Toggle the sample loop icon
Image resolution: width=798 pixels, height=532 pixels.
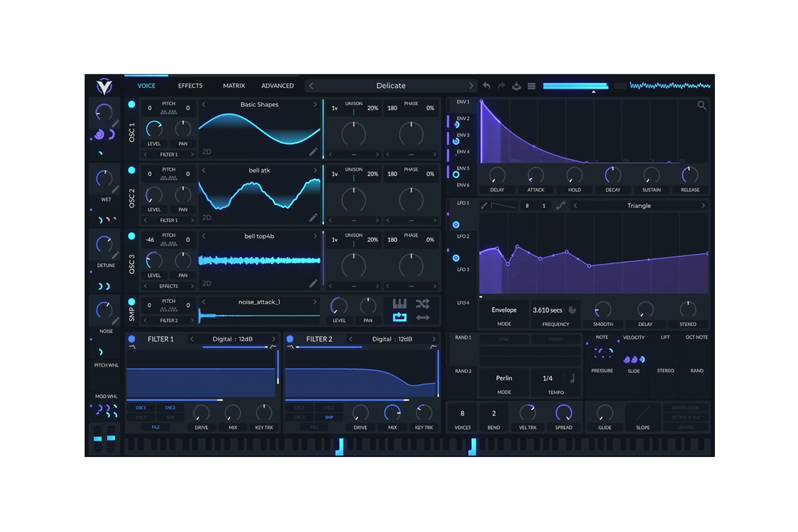pyautogui.click(x=399, y=318)
